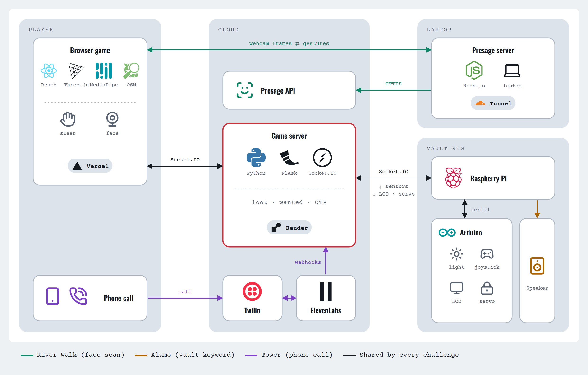Click the CLOUD section heading

click(x=228, y=30)
